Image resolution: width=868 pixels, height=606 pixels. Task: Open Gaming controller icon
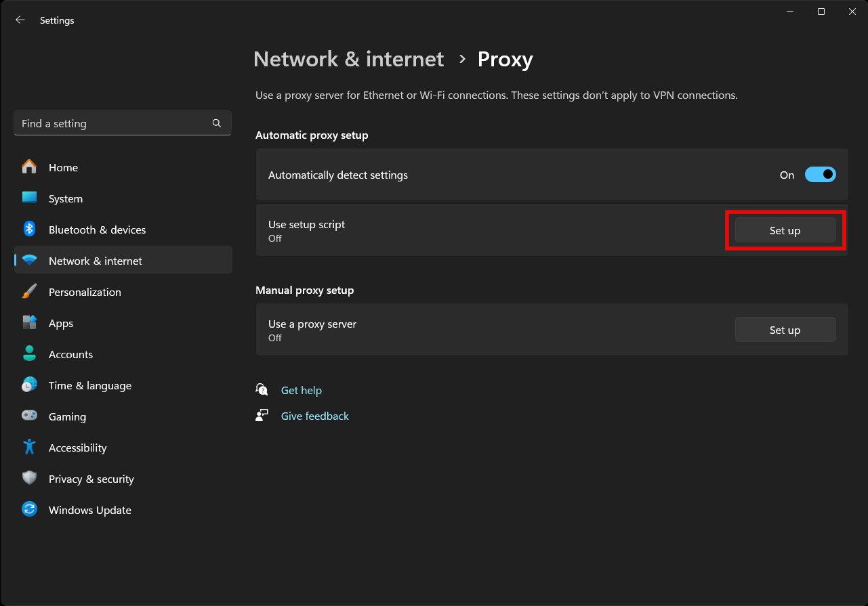click(29, 416)
